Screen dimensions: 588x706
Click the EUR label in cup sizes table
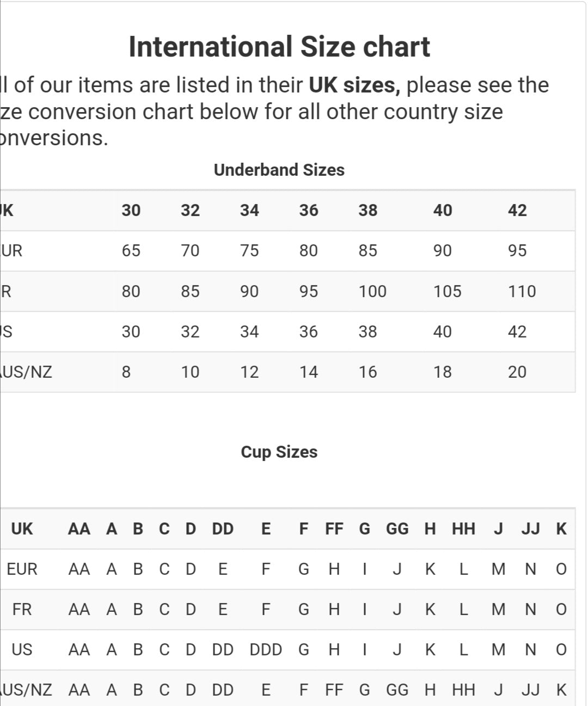pos(22,569)
